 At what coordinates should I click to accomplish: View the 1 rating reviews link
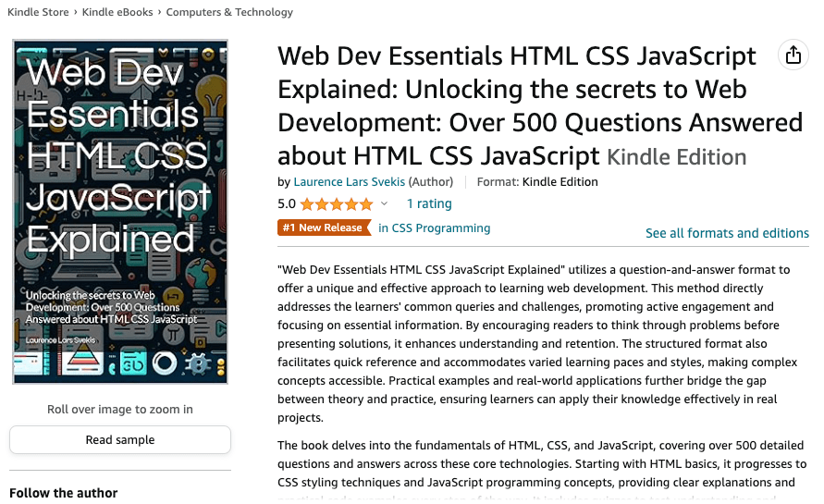429,203
